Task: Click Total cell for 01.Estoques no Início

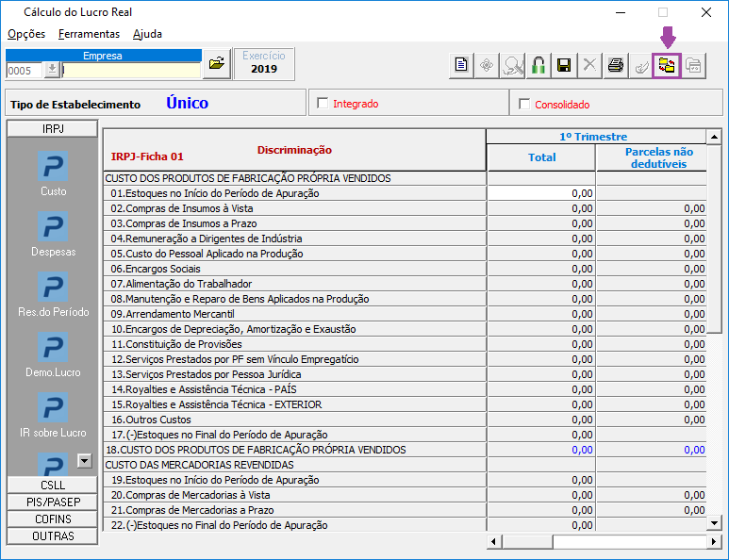Action: coord(540,193)
